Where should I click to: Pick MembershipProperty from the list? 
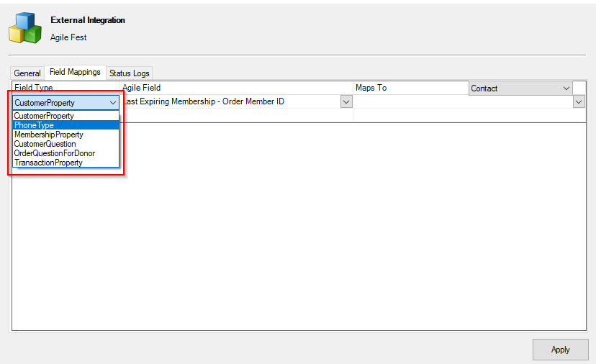66,135
